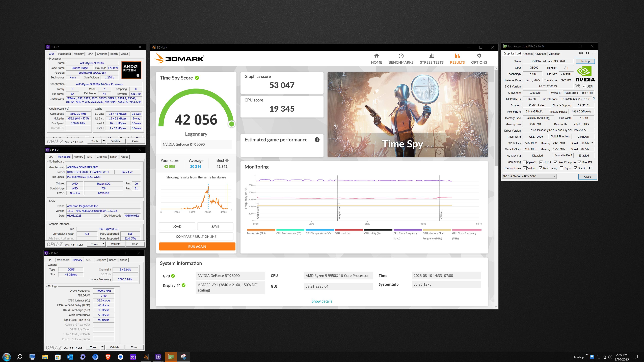Toggle the UEFI checkbox in GPU-Z
Viewport: 644px width, 362px height.
584,86
